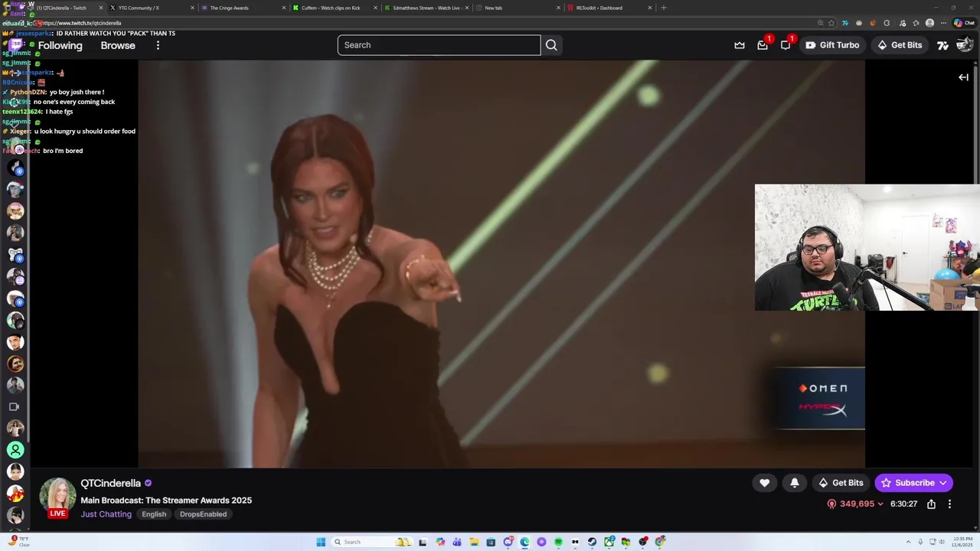Open the user avatar menu
This screenshot has height=551, width=980.
(965, 45)
